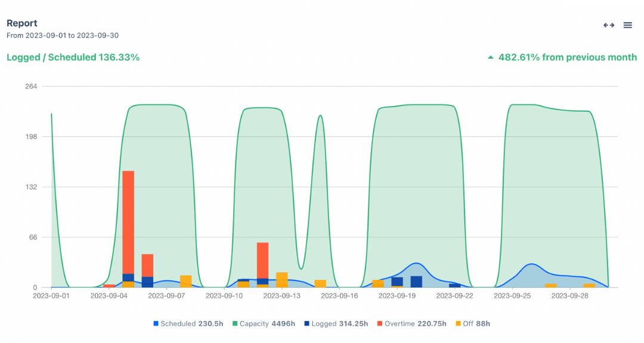Viewport: 644px width, 343px height.
Task: Click the report date range subtitle
Action: pyautogui.click(x=63, y=36)
